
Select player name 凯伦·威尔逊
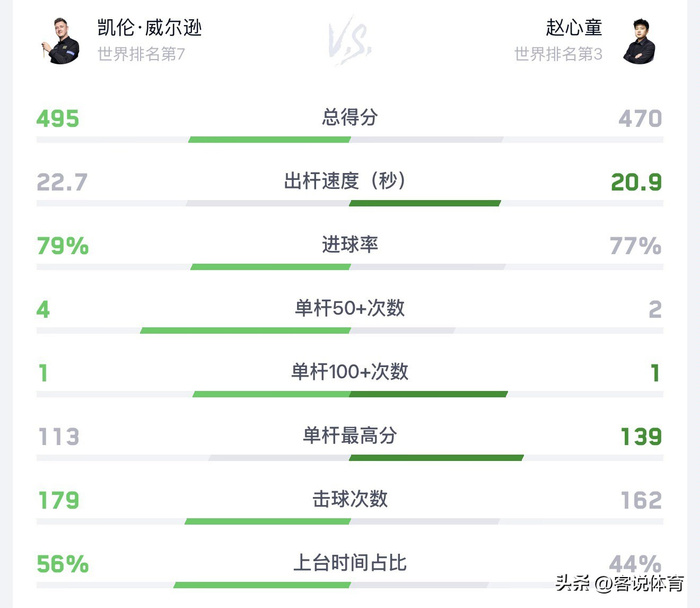pyautogui.click(x=150, y=28)
